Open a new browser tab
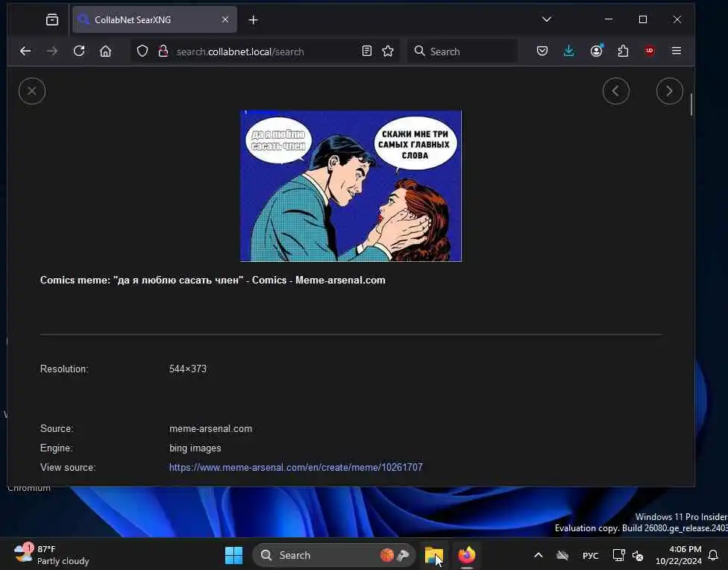Screen dimensions: 728x570 point(253,20)
